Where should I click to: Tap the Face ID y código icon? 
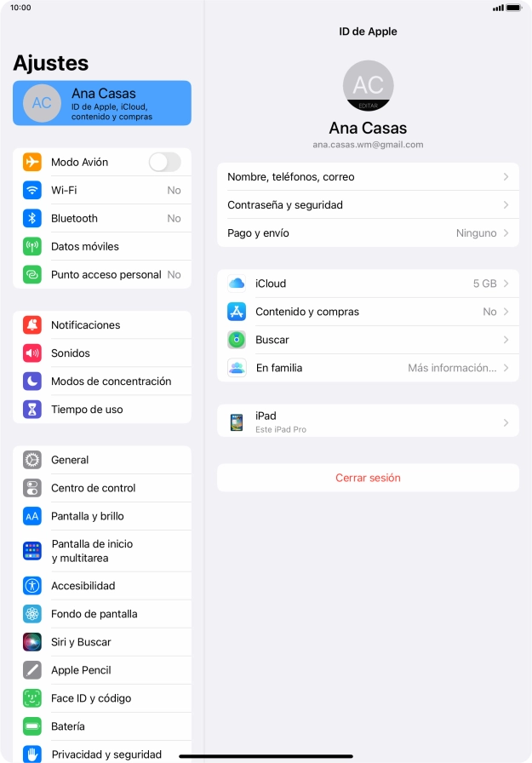[x=32, y=698]
